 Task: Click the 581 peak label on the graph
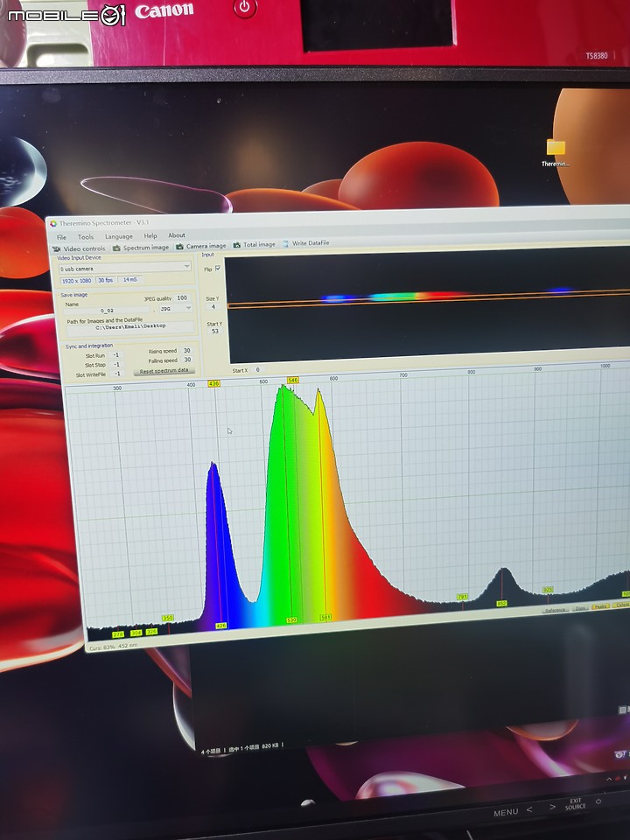pyautogui.click(x=325, y=618)
